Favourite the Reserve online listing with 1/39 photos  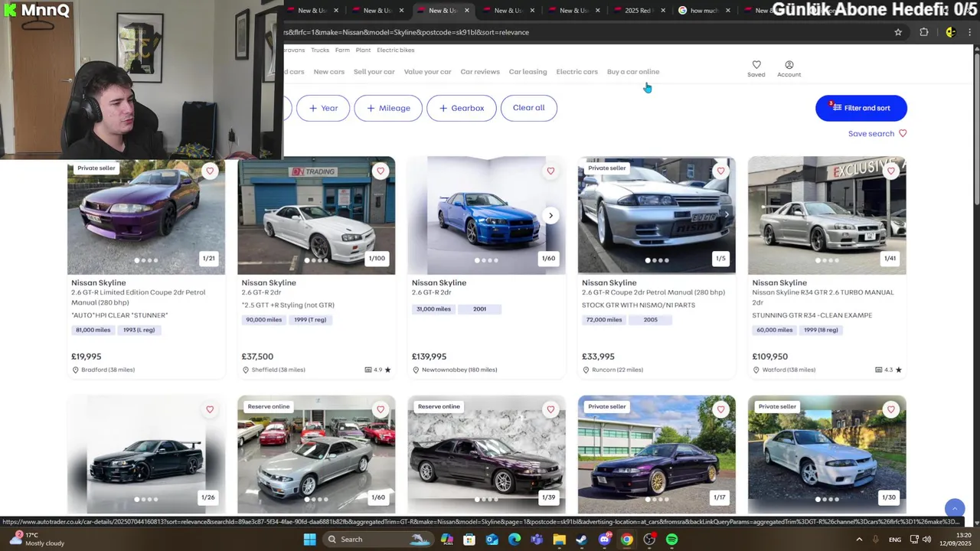click(550, 409)
